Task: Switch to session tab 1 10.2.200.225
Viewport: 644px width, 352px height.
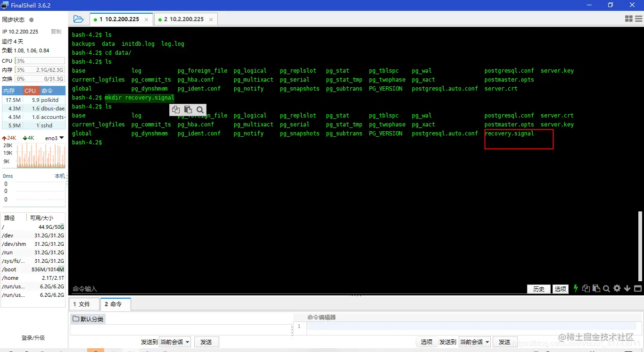Action: (120, 19)
